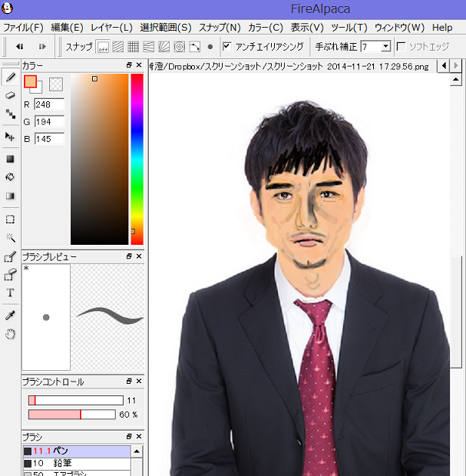Screen dimensions: 466x476
Task: Undock the ブラシコントロール panel
Action: pyautogui.click(x=129, y=381)
